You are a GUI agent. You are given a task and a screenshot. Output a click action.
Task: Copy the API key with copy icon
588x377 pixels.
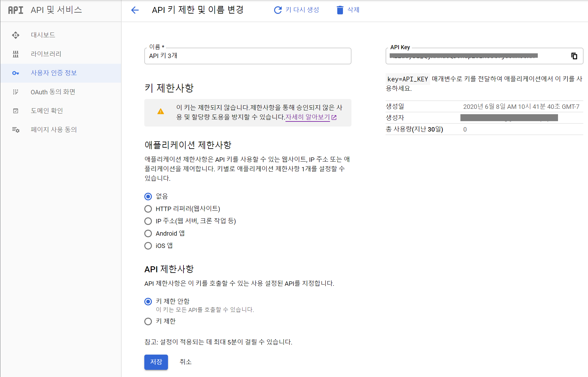tap(574, 56)
